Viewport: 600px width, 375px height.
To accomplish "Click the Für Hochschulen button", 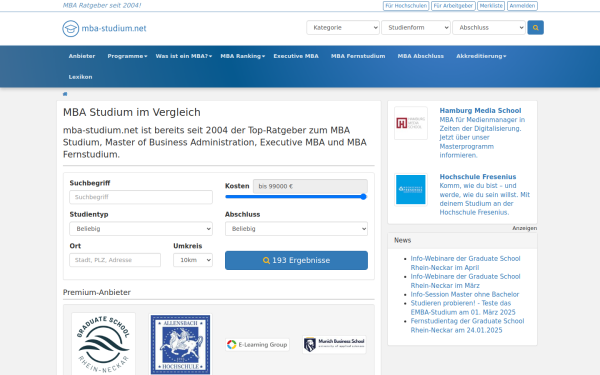I will coord(406,6).
